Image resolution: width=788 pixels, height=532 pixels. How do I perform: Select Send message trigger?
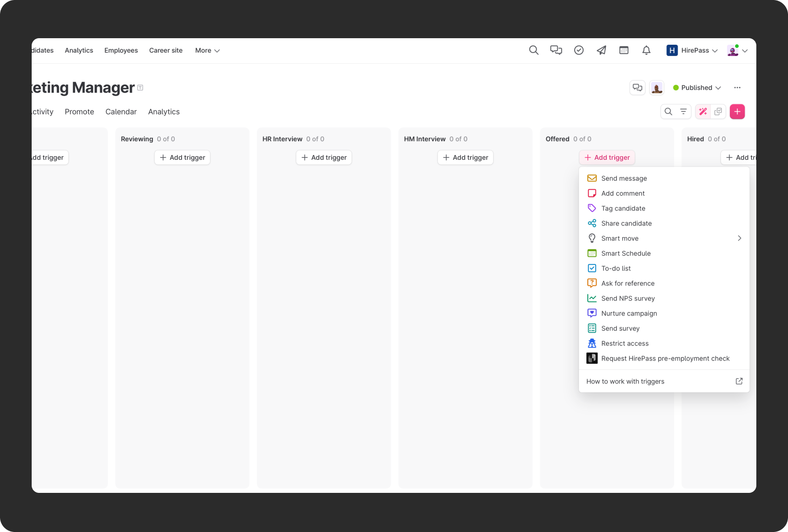tap(664, 178)
